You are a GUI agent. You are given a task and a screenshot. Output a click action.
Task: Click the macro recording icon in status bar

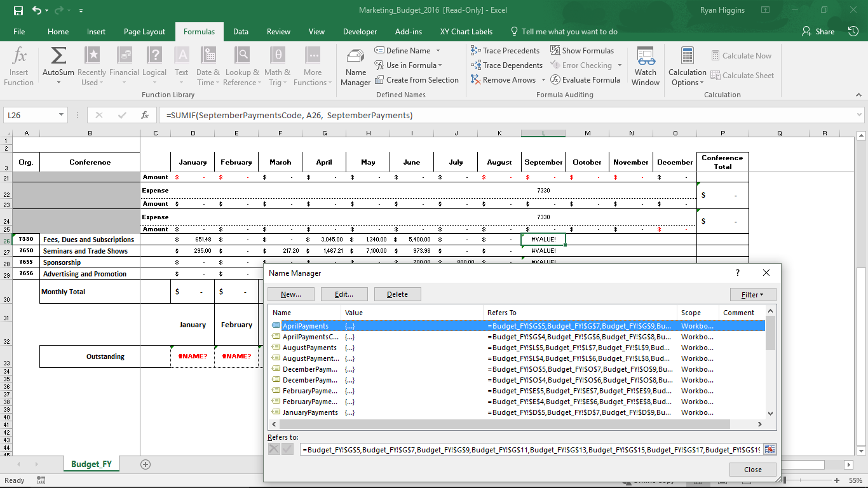click(41, 481)
